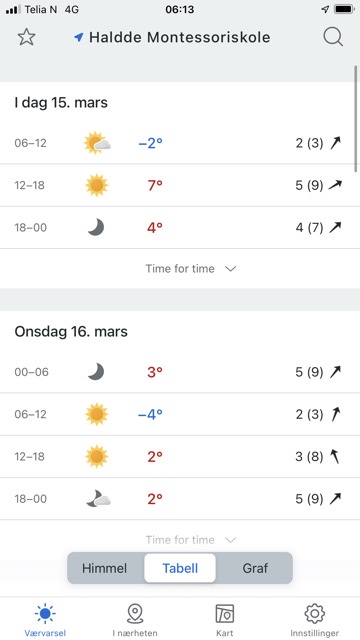Image resolution: width=360 pixels, height=640 pixels.
Task: Switch view to Graf
Action: (255, 568)
